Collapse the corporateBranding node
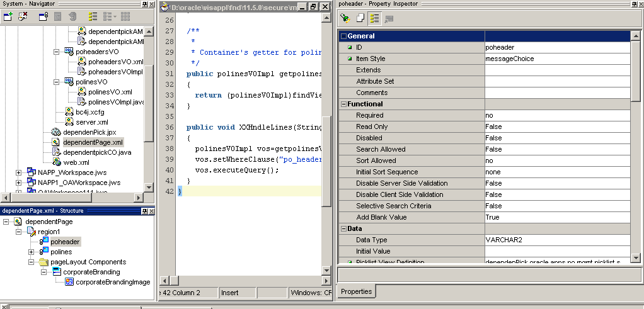 click(x=44, y=272)
